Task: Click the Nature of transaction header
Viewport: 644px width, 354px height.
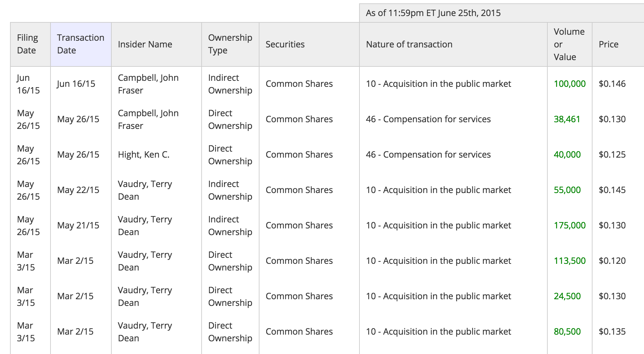Action: pyautogui.click(x=453, y=44)
